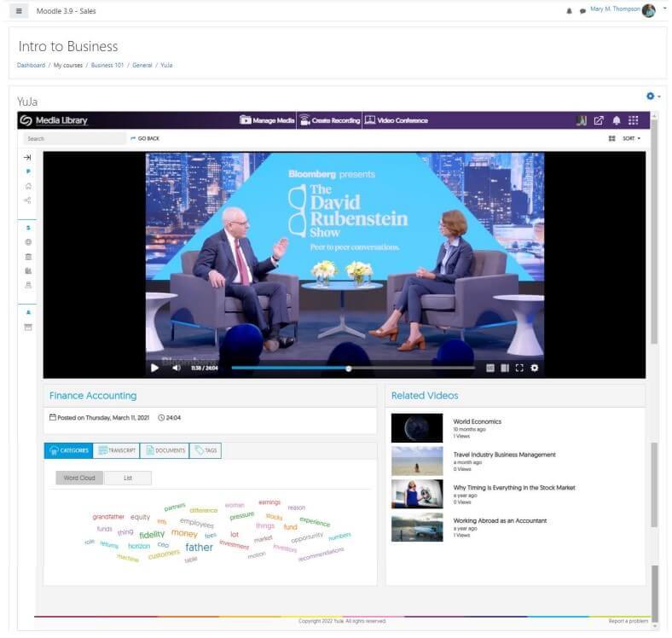Screen dimensions: 672x638
Task: Switch to the List view button
Action: coord(128,478)
